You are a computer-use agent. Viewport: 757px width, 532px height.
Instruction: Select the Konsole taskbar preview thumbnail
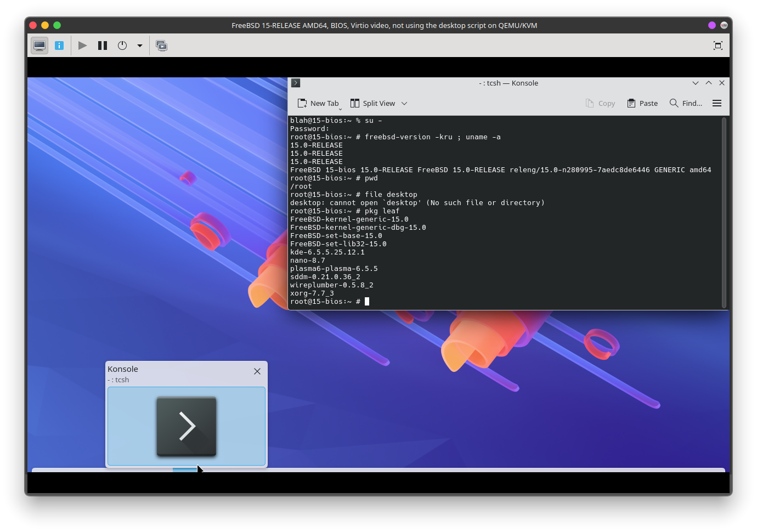pos(187,426)
